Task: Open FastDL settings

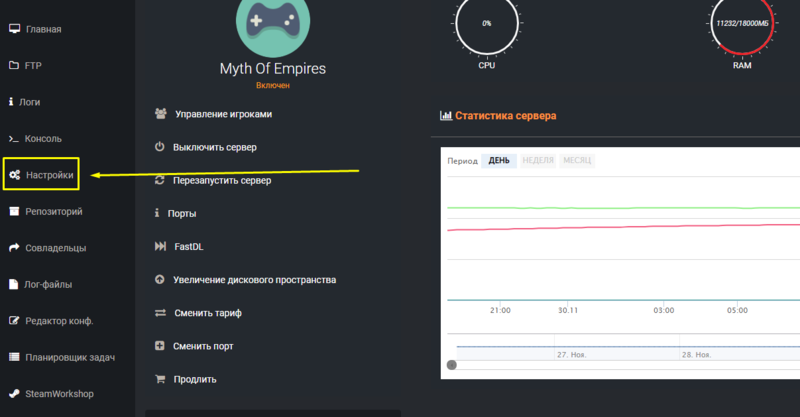Action: tap(189, 246)
